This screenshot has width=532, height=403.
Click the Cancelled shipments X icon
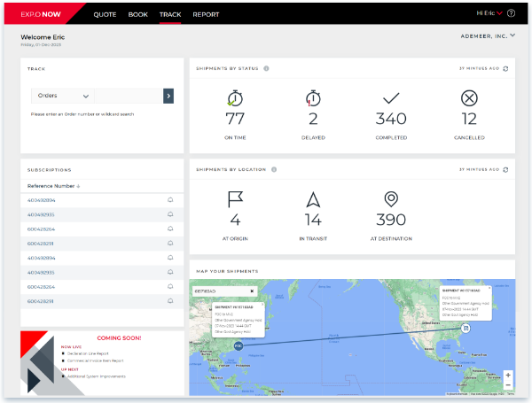[469, 98]
